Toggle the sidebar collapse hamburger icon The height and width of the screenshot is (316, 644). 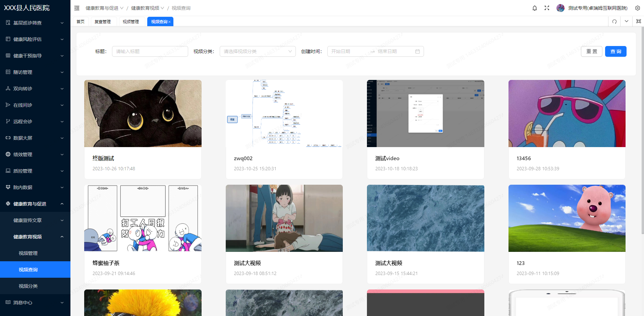[x=77, y=8]
